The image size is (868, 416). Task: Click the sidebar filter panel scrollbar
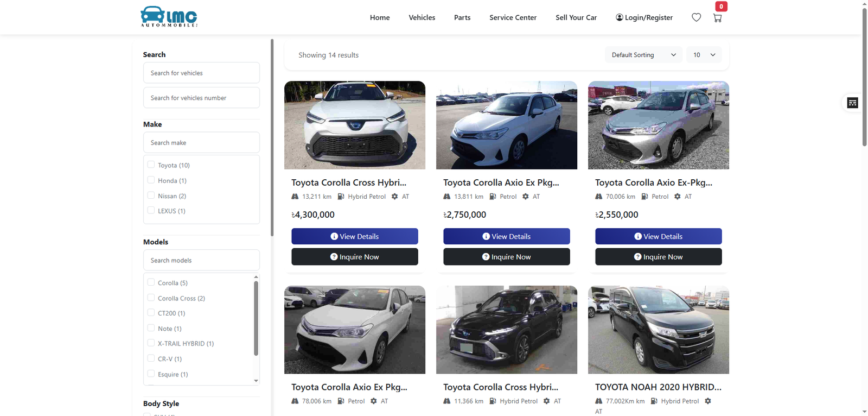click(272, 137)
